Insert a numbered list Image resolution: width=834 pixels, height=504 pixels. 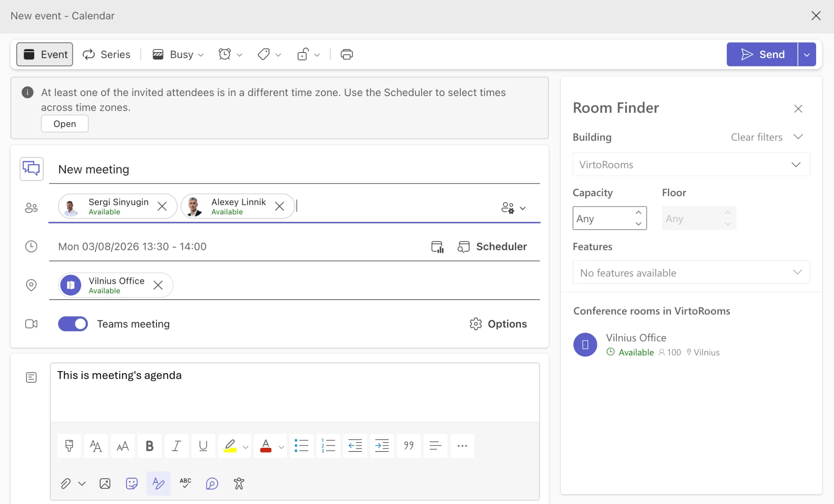point(328,446)
